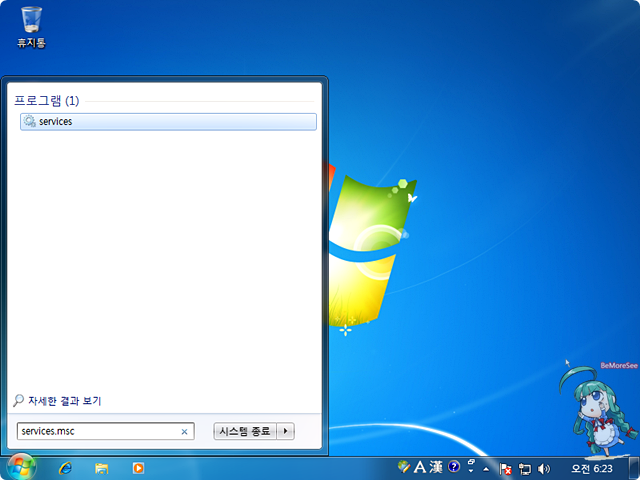Click the 시스템 종료 shutdown button

[244, 431]
